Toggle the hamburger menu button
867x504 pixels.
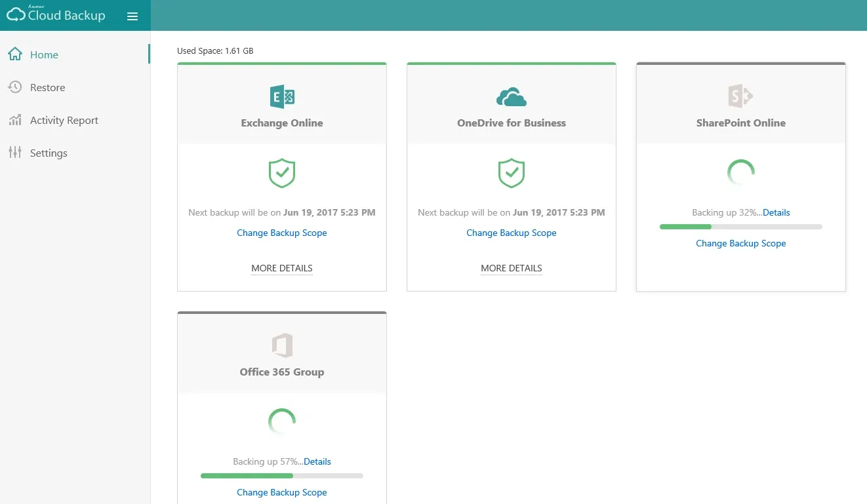coord(132,16)
